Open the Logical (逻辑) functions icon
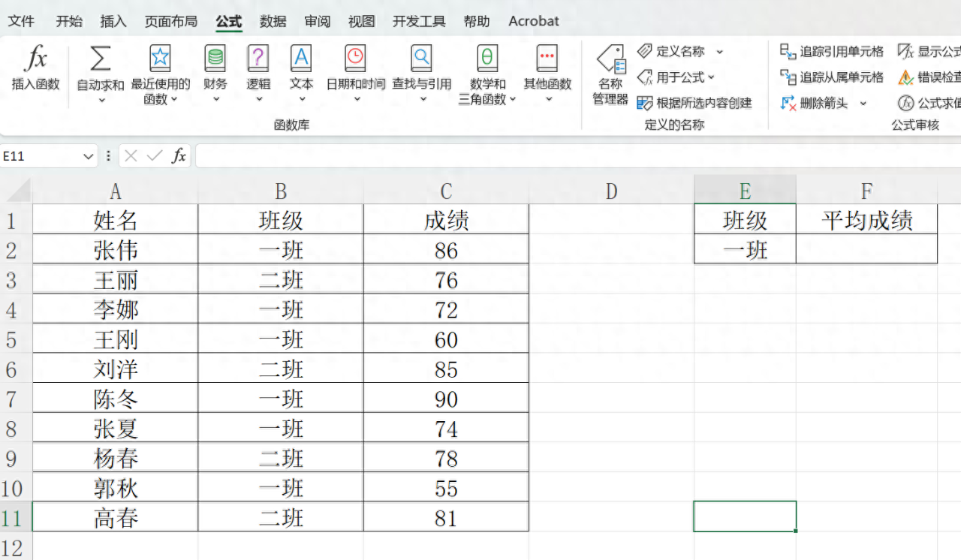 (258, 59)
